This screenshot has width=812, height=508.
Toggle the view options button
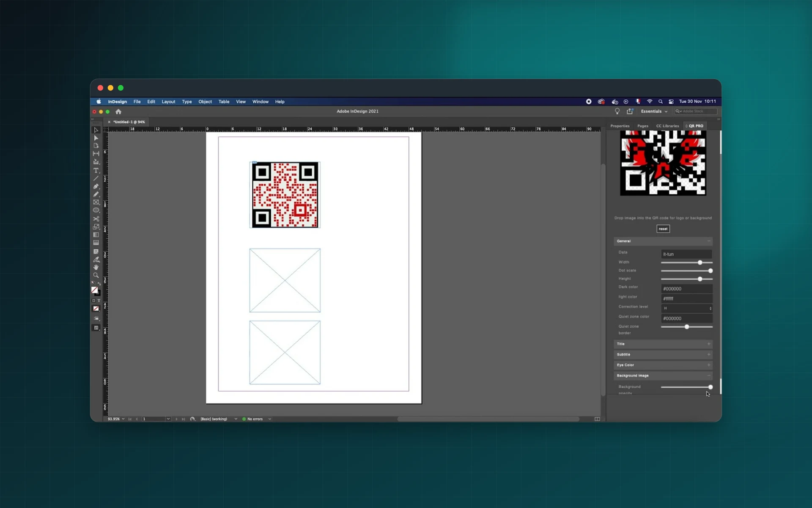click(x=96, y=319)
